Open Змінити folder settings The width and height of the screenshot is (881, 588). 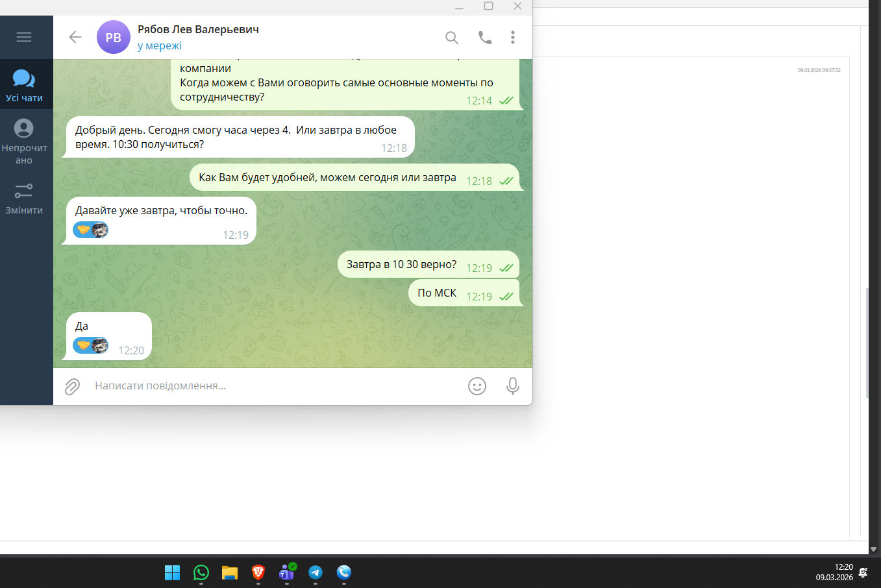(24, 199)
